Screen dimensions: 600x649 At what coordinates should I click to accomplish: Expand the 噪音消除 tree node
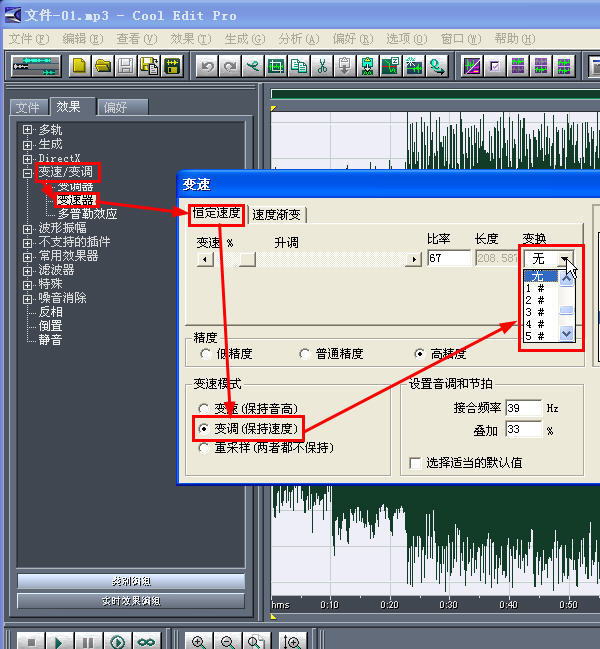coord(27,299)
